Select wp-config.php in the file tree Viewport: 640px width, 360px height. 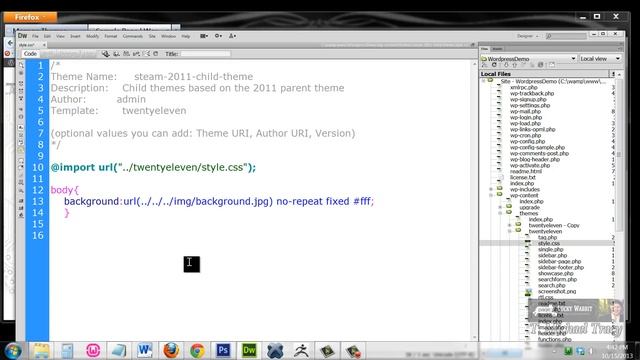[x=527, y=141]
